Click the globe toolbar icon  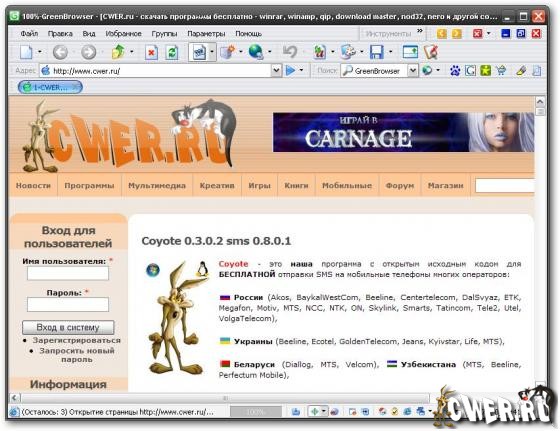256,52
